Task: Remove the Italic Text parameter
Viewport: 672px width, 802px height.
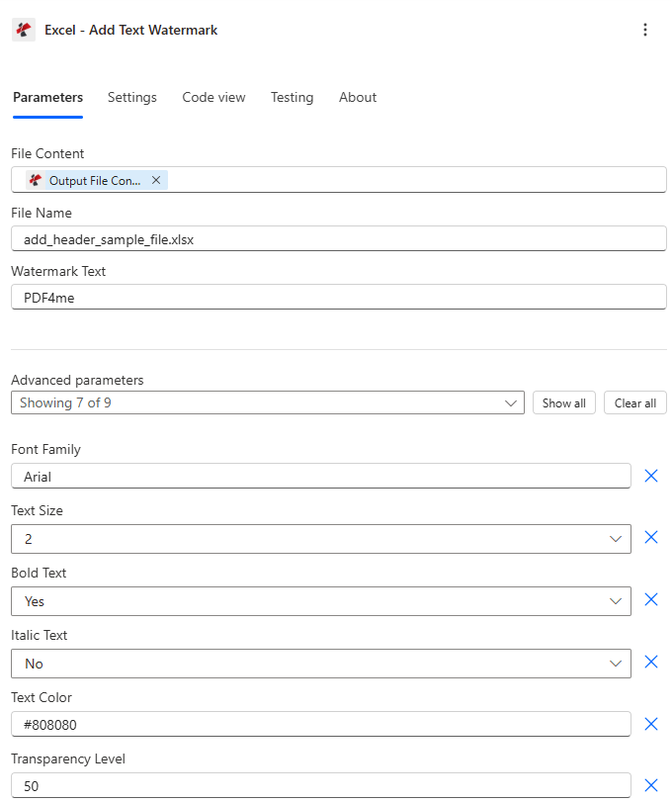Action: pos(651,662)
